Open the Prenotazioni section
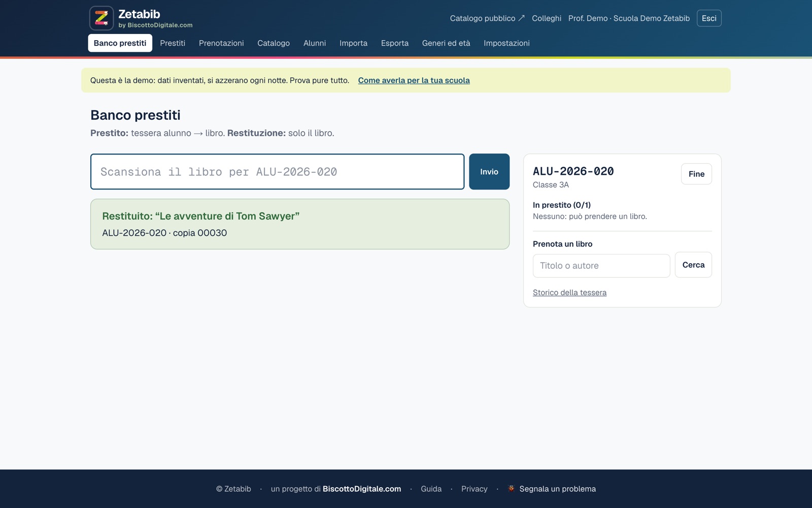 (x=221, y=43)
